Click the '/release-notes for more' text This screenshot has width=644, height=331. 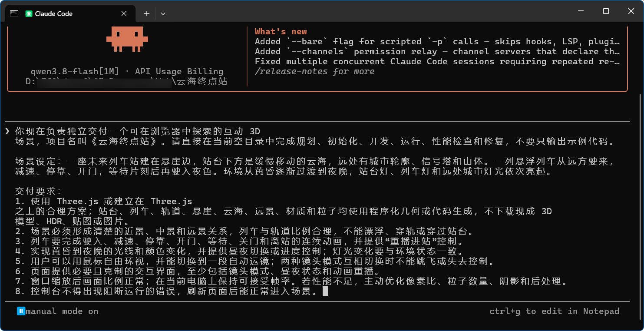(x=314, y=71)
